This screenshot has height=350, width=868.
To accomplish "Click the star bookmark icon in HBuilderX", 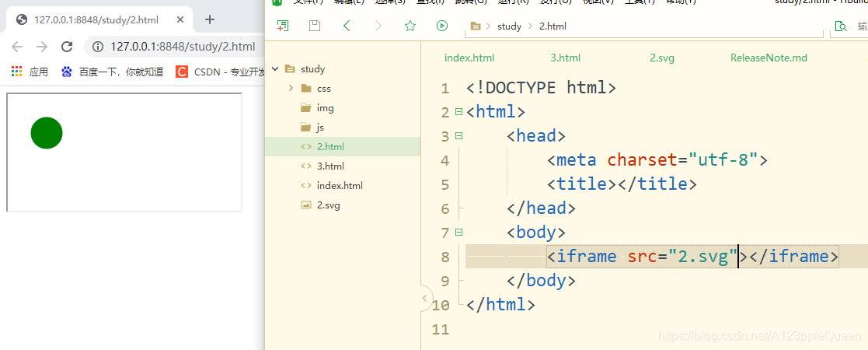I will [410, 26].
